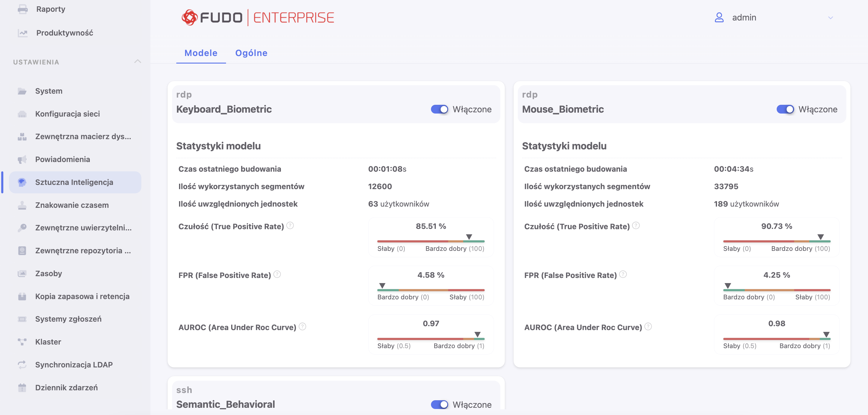
Task: Click the Produktywność chart icon
Action: [23, 33]
